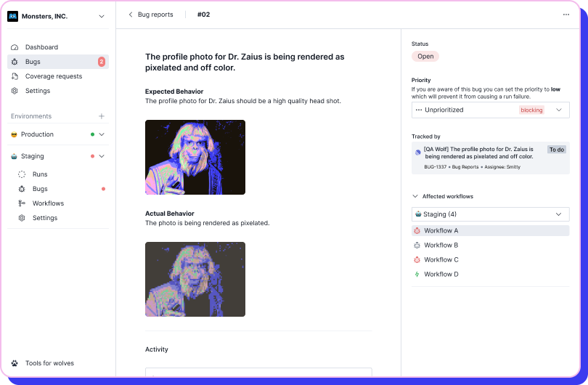Viewport: 588px width, 385px height.
Task: Click the Expected Behavior Dr. Zaius image
Action: point(195,157)
